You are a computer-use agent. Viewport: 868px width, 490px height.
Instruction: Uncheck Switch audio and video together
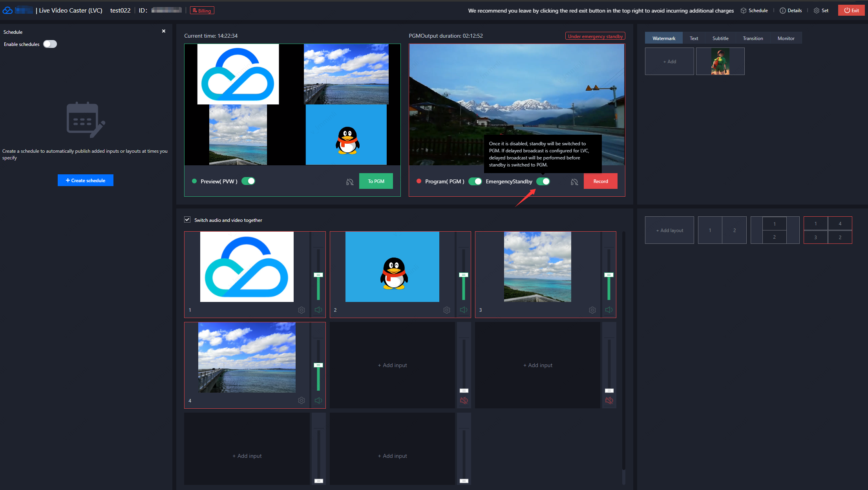pyautogui.click(x=188, y=220)
